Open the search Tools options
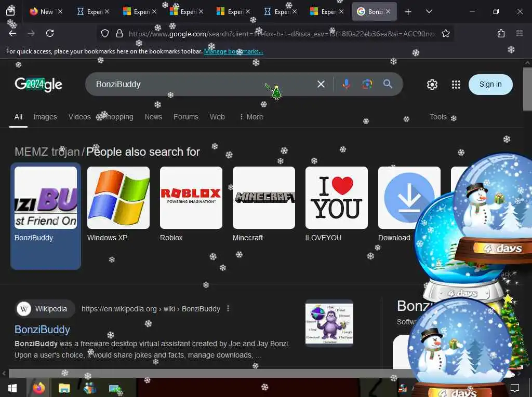The width and height of the screenshot is (532, 397). click(x=438, y=117)
